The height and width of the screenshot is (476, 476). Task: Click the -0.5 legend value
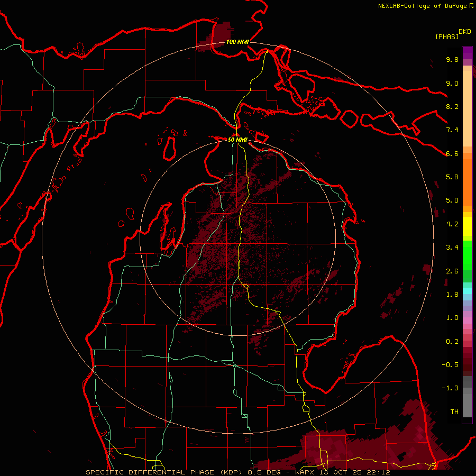click(x=450, y=365)
